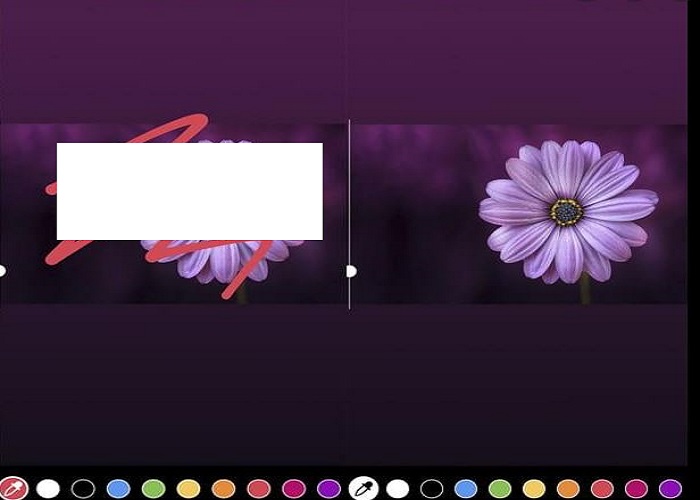Pick the blue color in the left screen
700x500 pixels.
(118, 489)
